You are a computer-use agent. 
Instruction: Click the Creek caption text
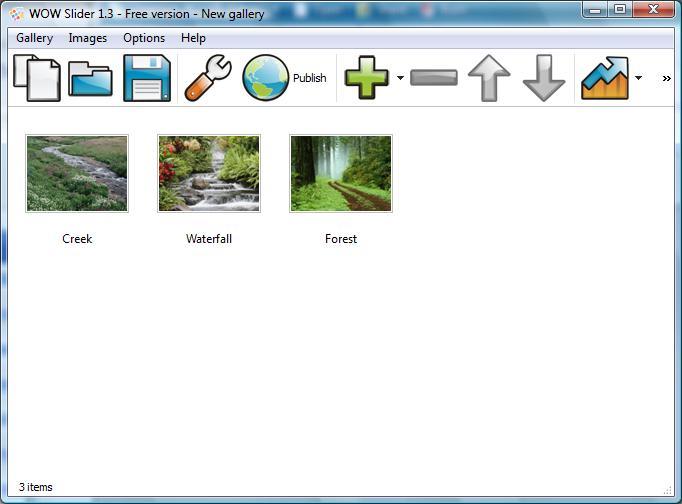[77, 239]
